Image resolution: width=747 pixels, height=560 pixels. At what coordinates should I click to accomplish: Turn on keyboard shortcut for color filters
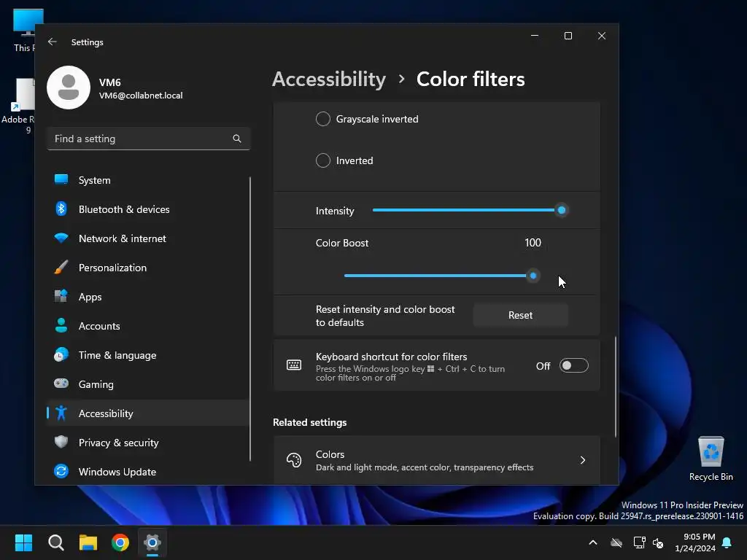[x=573, y=366]
